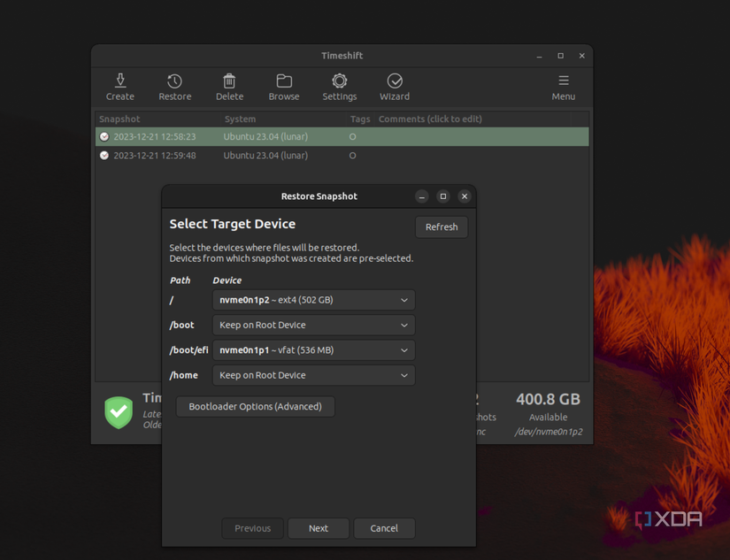Refresh the target device list
The image size is (730, 560).
[x=441, y=226]
